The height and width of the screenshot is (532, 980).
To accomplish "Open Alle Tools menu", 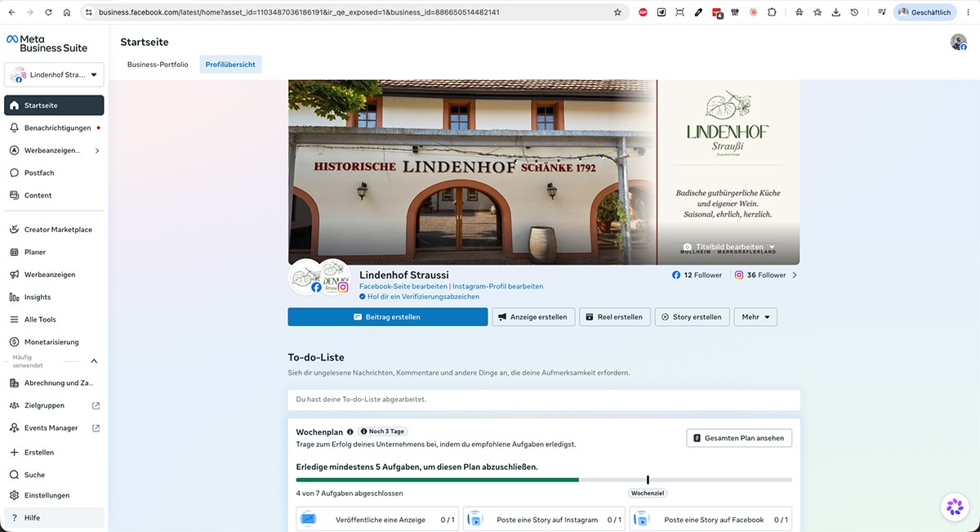I will [x=54, y=320].
